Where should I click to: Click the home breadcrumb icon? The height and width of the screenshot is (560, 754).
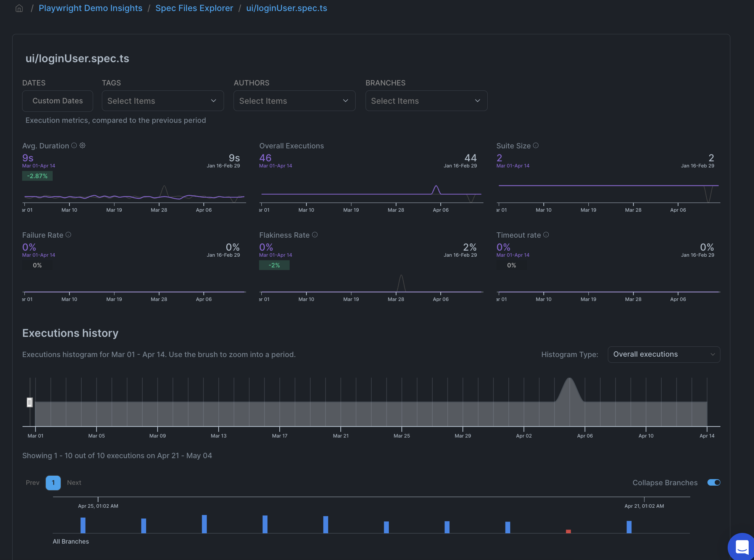(19, 8)
